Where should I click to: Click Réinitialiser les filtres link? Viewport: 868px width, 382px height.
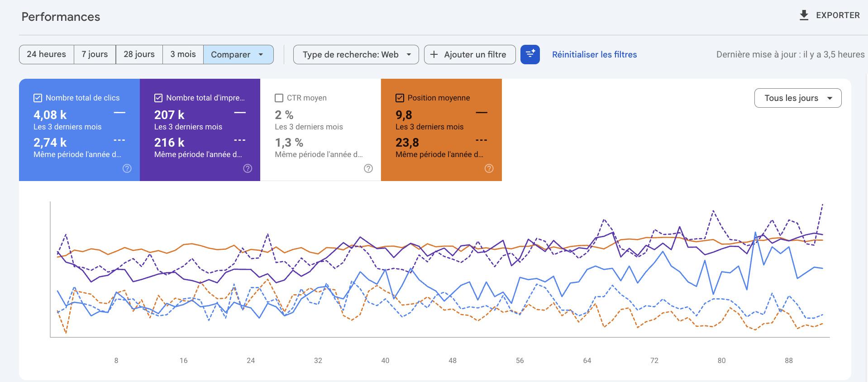595,54
